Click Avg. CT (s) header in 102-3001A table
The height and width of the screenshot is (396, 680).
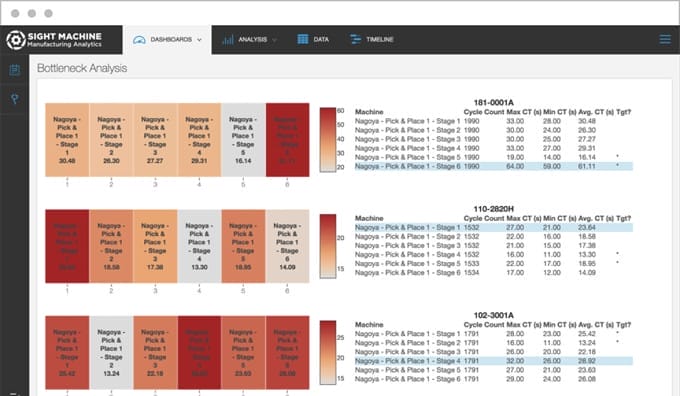click(596, 324)
